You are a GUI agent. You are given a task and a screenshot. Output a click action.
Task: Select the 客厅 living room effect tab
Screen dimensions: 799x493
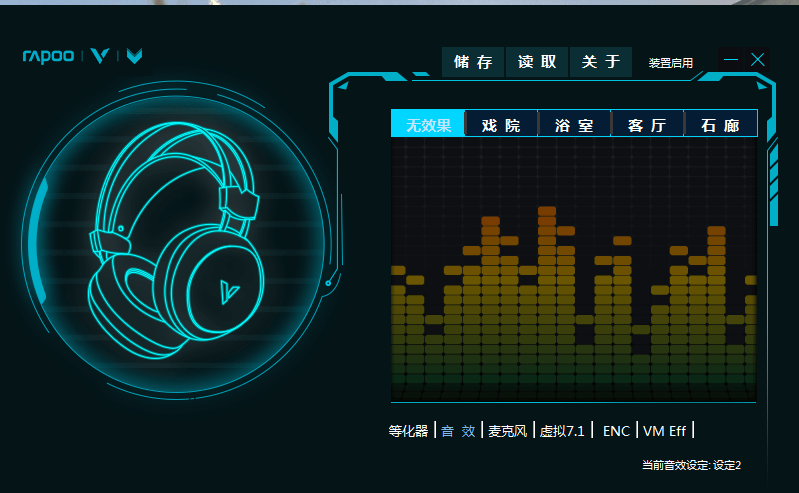647,124
